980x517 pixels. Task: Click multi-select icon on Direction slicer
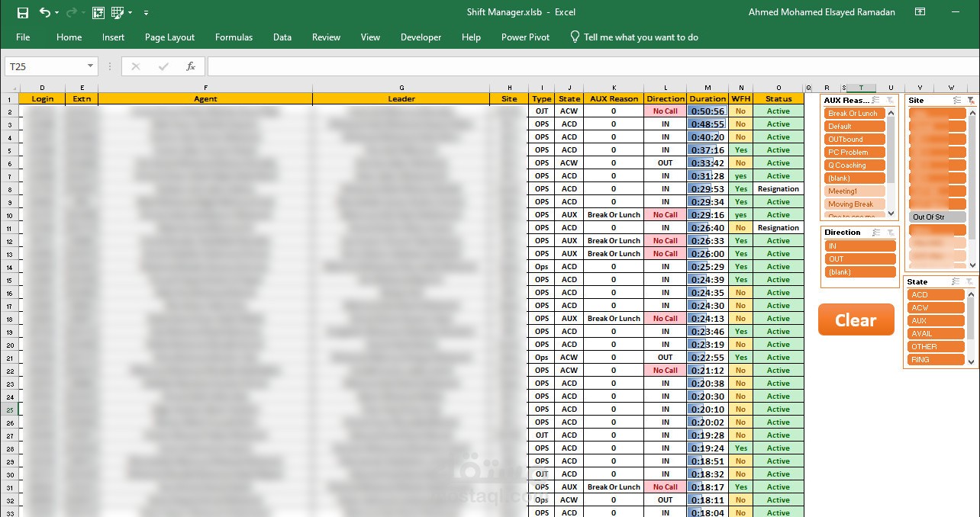[876, 233]
